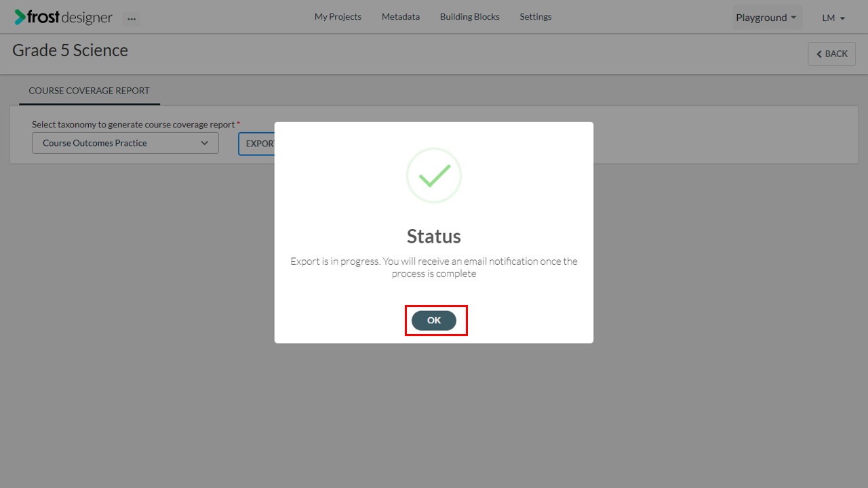Screen dimensions: 868x488
Task: Click the Grade 5 Science title
Action: (x=71, y=50)
